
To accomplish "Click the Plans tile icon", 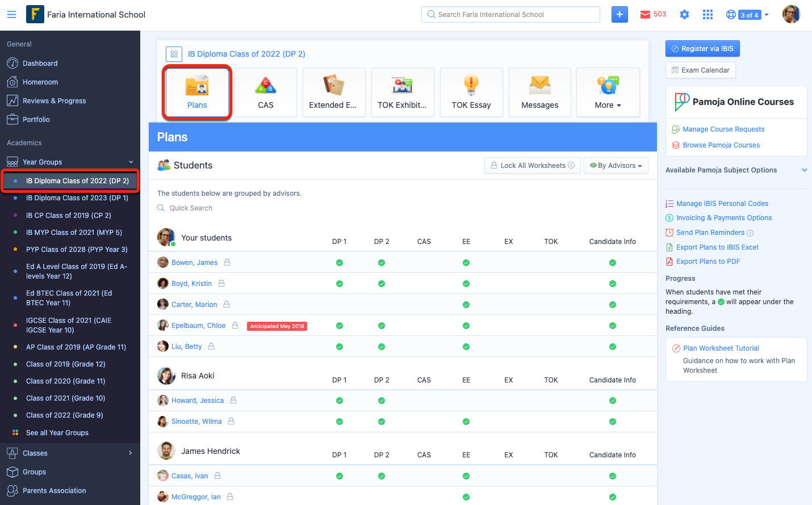I will pos(197,86).
